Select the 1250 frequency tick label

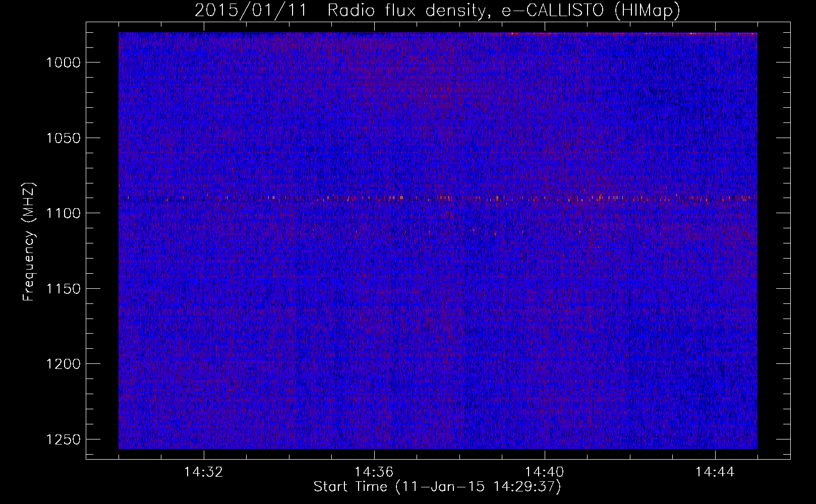click(x=64, y=439)
